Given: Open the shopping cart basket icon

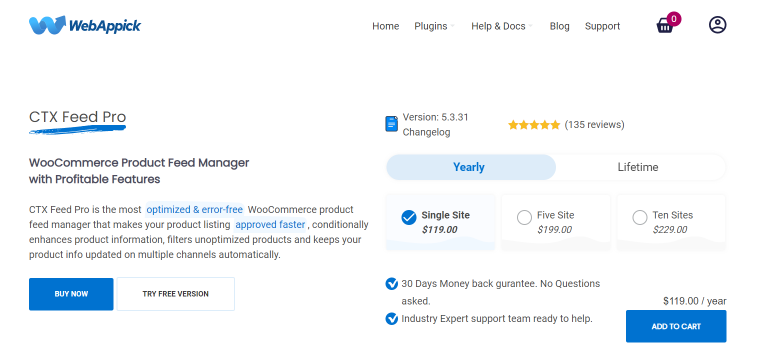Looking at the screenshot, I should 665,25.
